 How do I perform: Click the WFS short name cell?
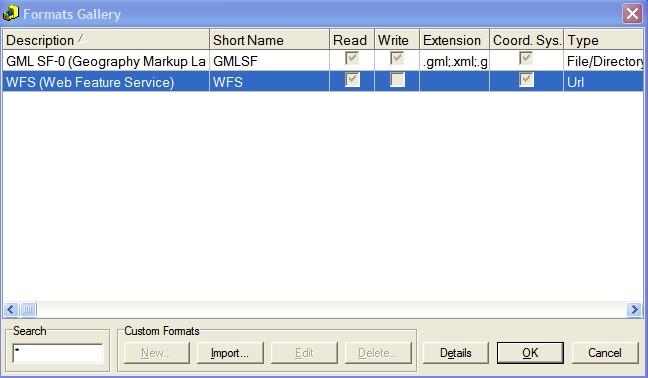pos(269,82)
